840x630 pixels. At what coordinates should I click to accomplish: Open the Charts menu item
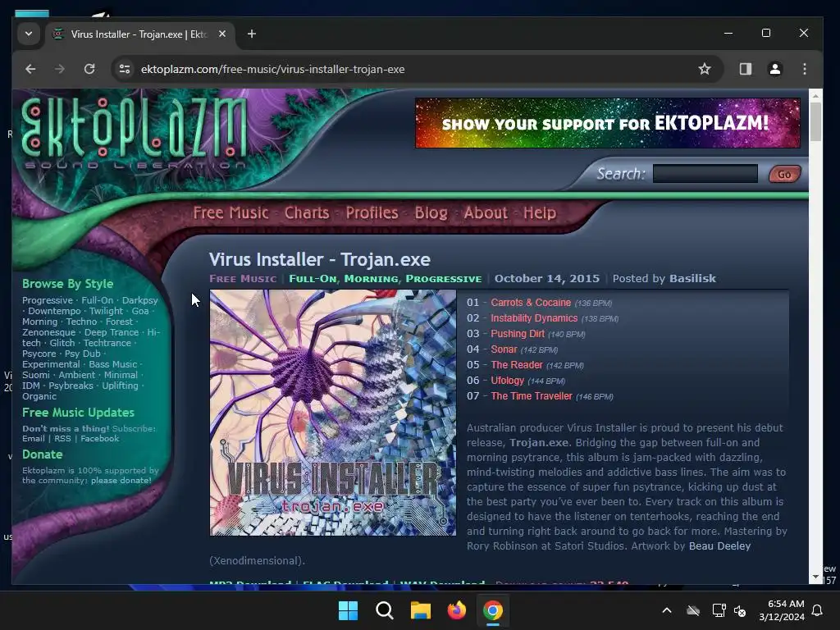pyautogui.click(x=307, y=212)
